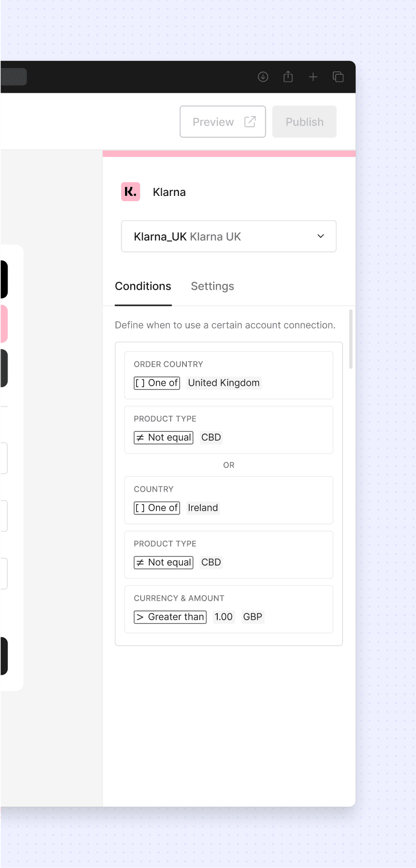
Task: Select the Conditions tab
Action: click(x=143, y=286)
